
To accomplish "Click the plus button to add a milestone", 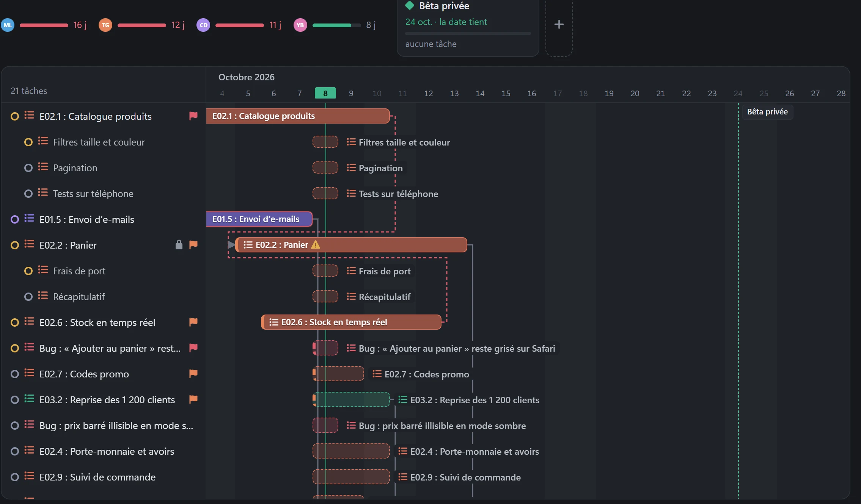I will pos(559,25).
